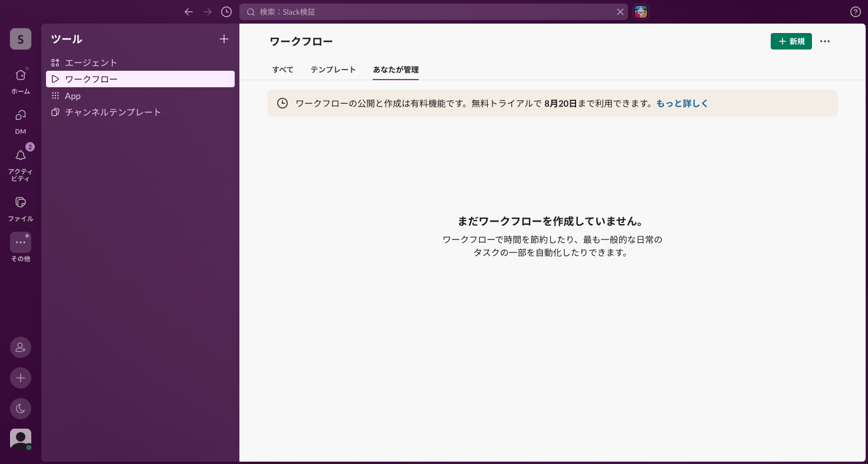
Task: Select ワークフロー in the tools list
Action: [x=140, y=79]
